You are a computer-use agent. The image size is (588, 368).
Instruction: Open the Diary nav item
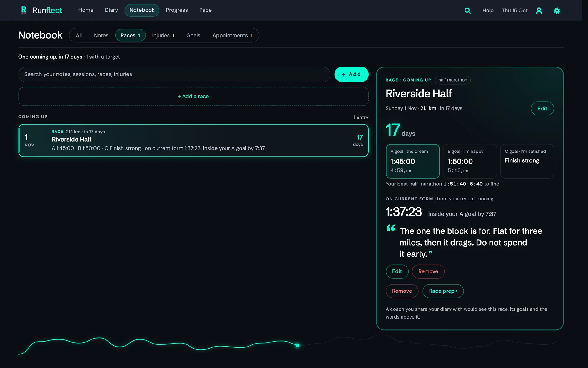111,10
